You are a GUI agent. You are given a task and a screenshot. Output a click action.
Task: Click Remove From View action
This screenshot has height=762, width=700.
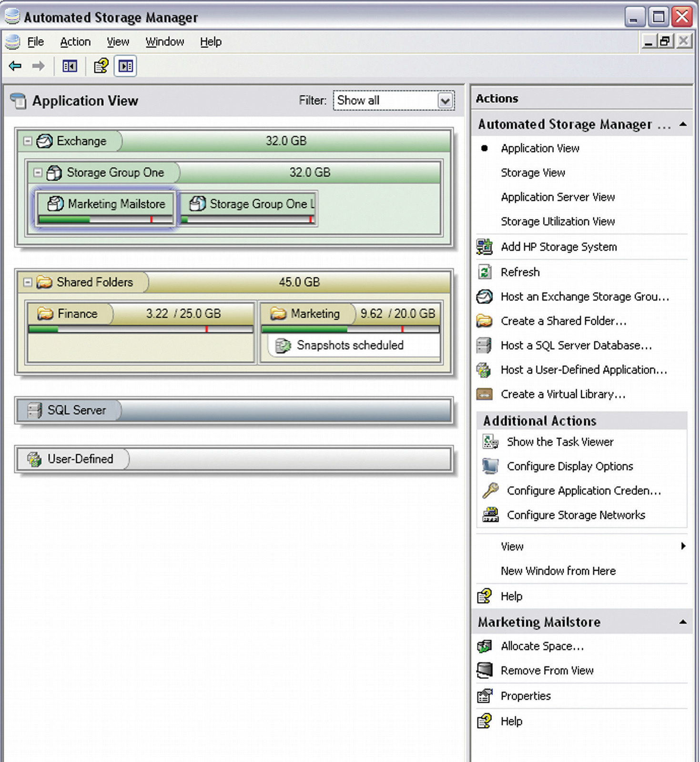pos(547,671)
